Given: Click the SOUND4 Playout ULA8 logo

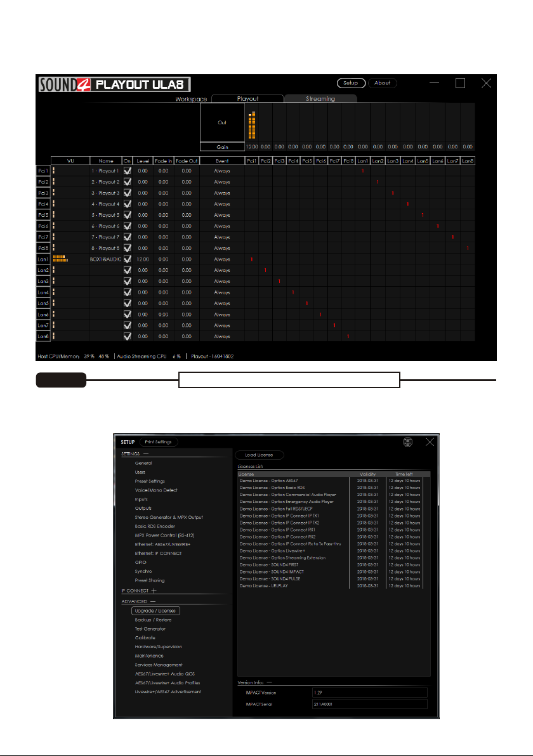Looking at the screenshot, I should click(x=115, y=84).
